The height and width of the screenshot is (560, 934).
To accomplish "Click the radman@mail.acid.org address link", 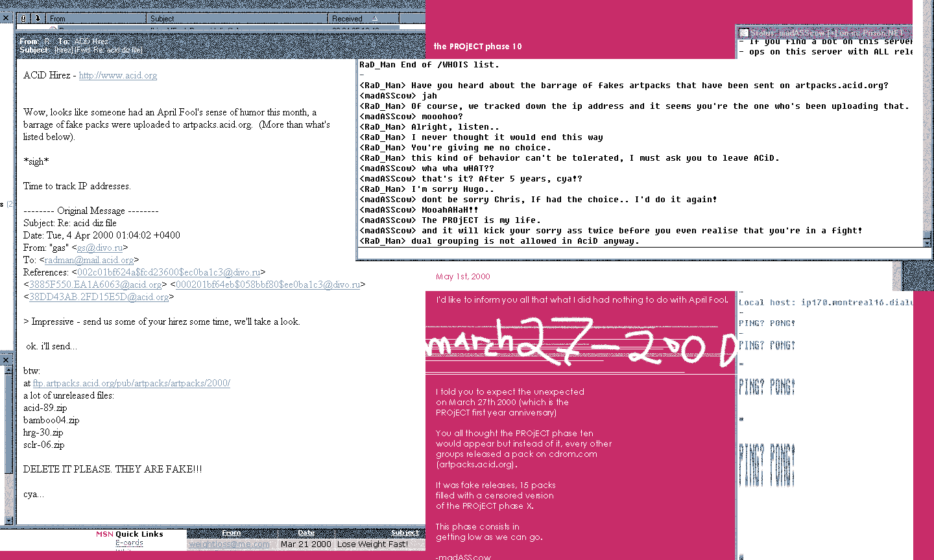I will 89,260.
